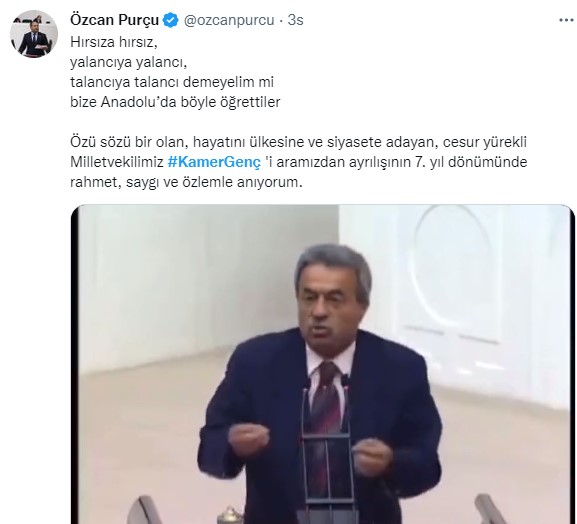Open the tweet's three-dot more options menu
Screen dimensions: 577x524
coord(566,20)
